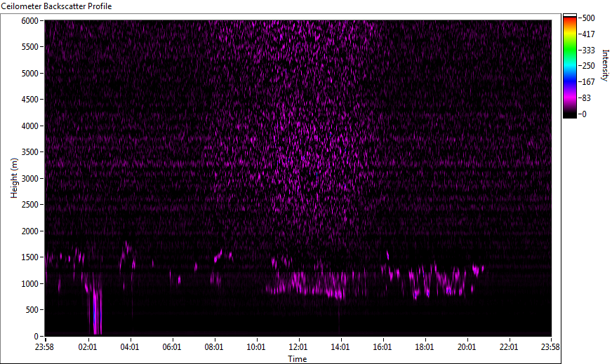Select the 22:01 Time axis label
This screenshot has width=612, height=364.
tap(509, 347)
